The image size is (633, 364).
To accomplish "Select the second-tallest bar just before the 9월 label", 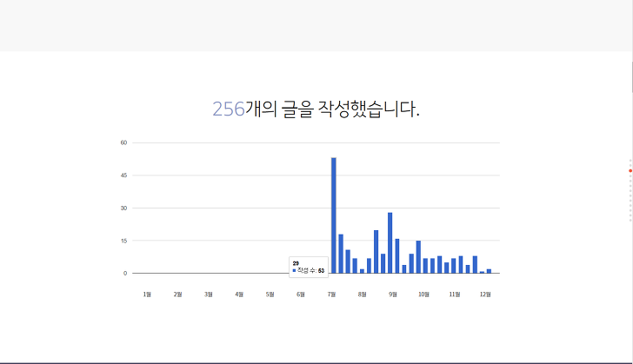I will [390, 243].
